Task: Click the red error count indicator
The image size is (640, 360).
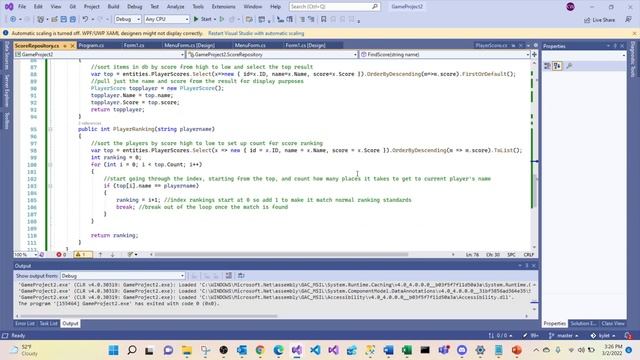Action: (61, 254)
